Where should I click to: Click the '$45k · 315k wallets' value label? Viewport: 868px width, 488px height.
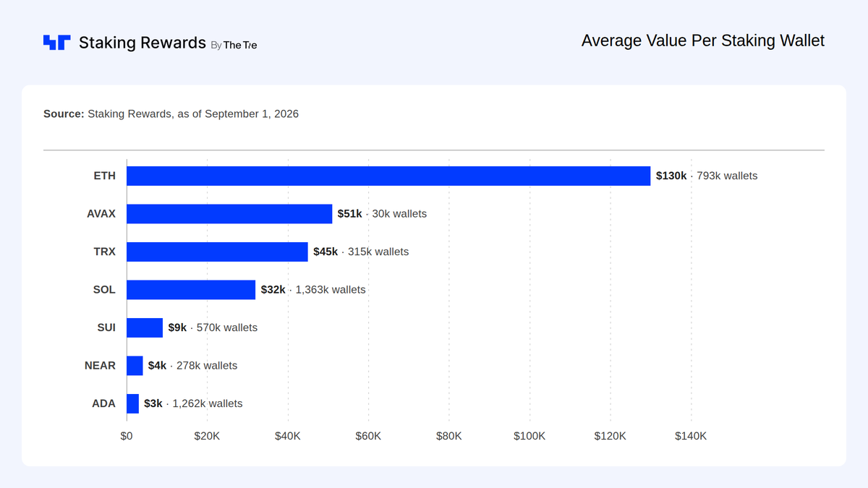click(361, 252)
